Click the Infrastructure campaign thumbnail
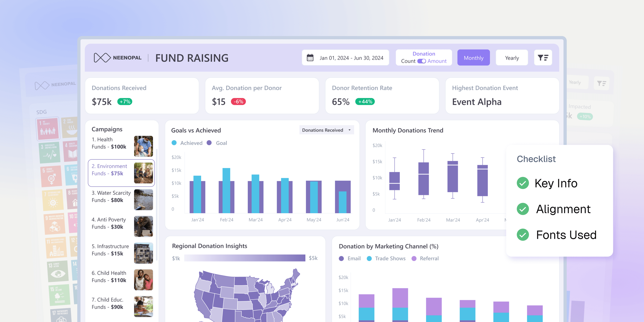The height and width of the screenshot is (322, 644). [x=143, y=253]
